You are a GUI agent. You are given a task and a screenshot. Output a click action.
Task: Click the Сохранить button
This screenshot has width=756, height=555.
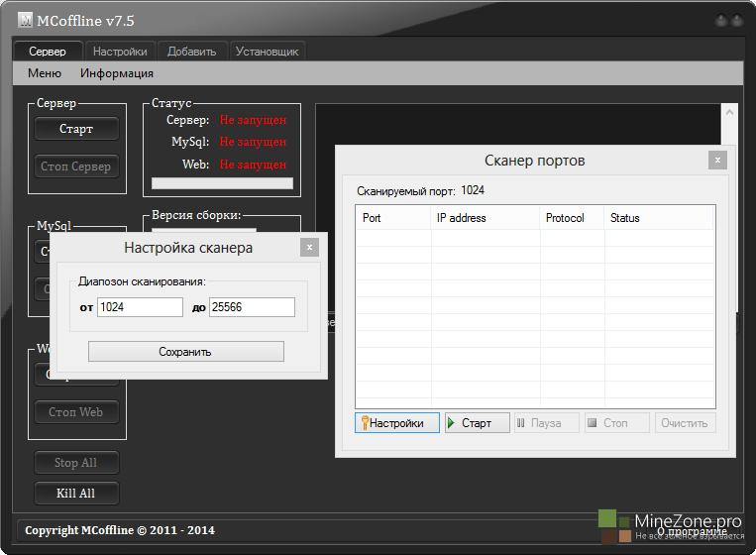(185, 352)
